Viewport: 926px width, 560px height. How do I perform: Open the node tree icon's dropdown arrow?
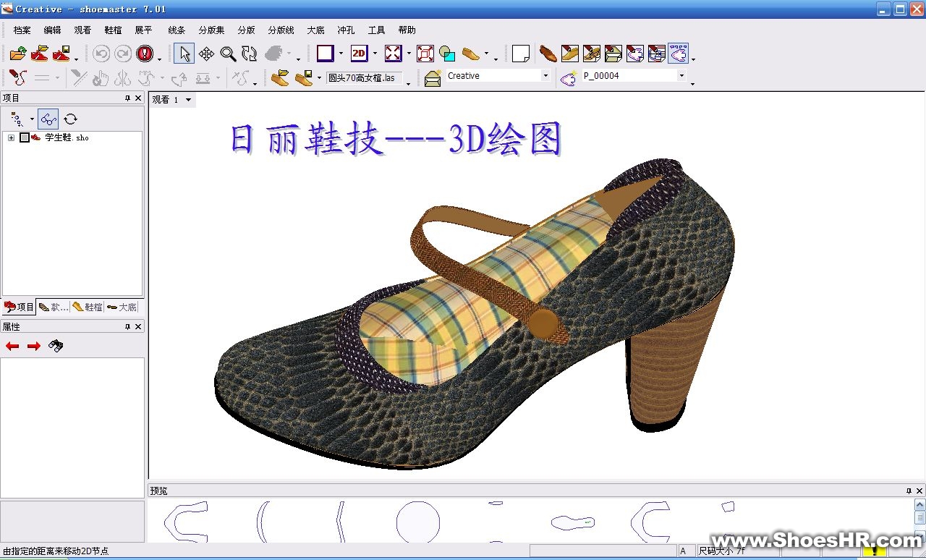(32, 119)
